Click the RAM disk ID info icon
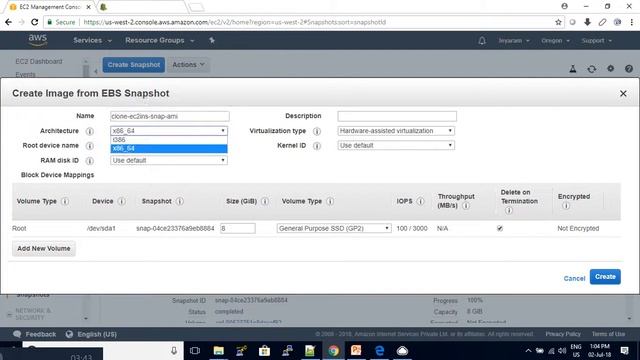 (x=89, y=161)
